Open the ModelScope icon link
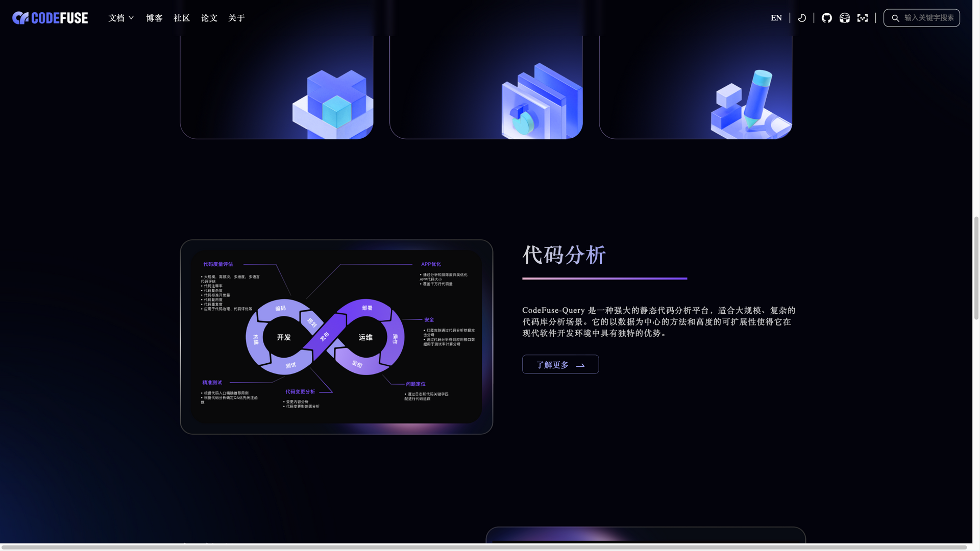 [863, 18]
